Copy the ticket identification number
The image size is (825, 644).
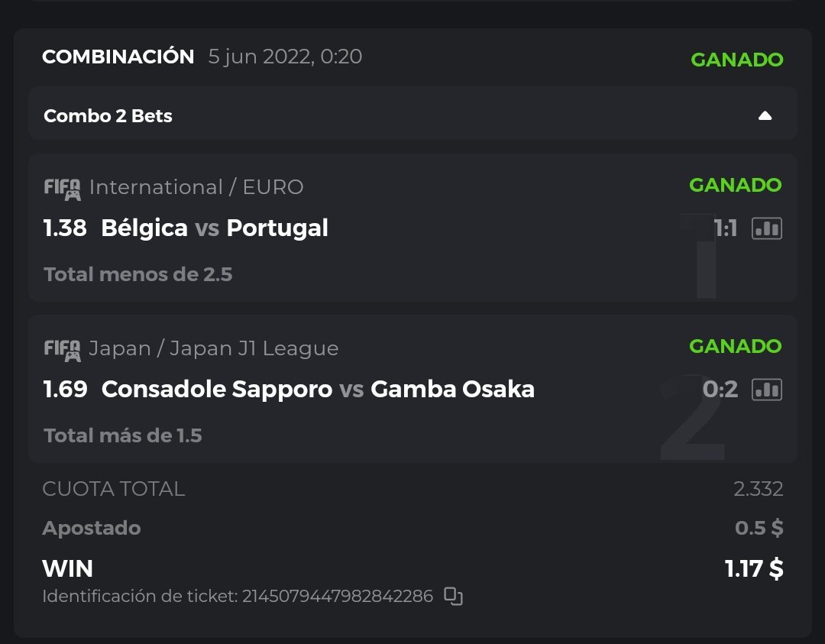tap(454, 596)
